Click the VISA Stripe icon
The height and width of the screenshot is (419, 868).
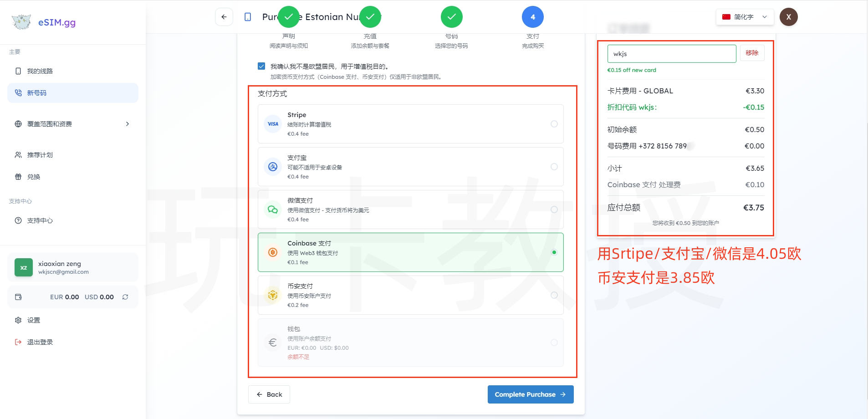point(273,124)
